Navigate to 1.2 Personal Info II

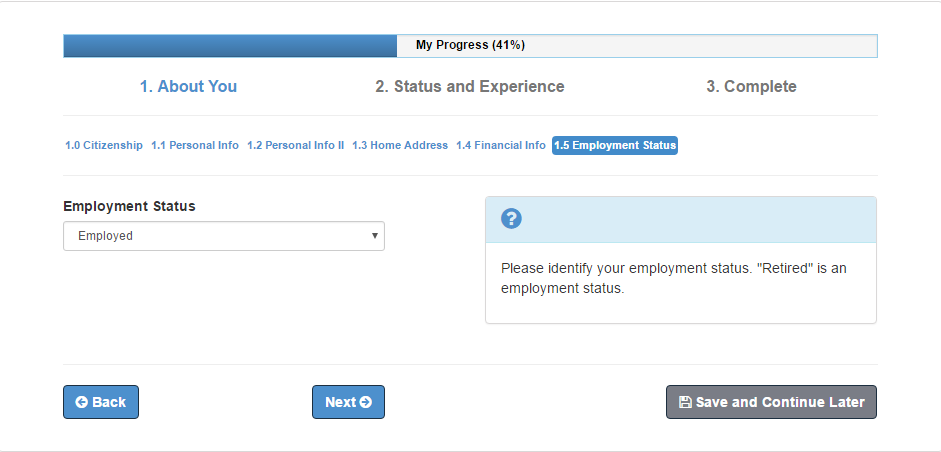coord(295,145)
